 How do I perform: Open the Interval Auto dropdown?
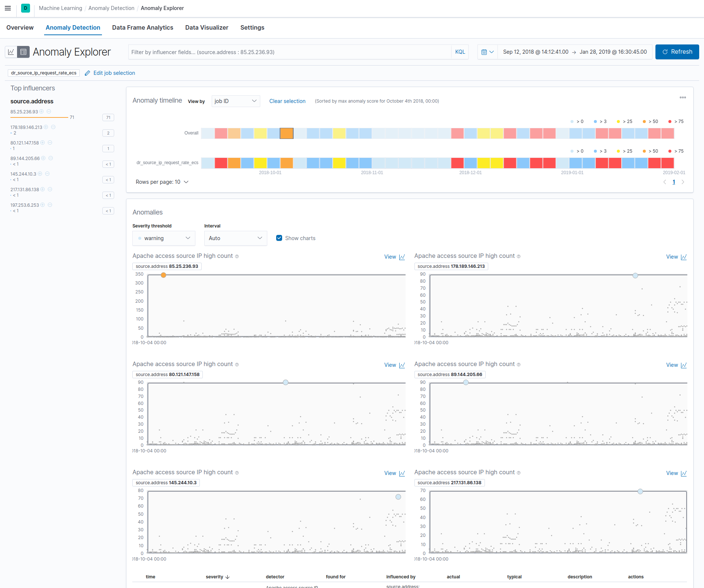236,238
